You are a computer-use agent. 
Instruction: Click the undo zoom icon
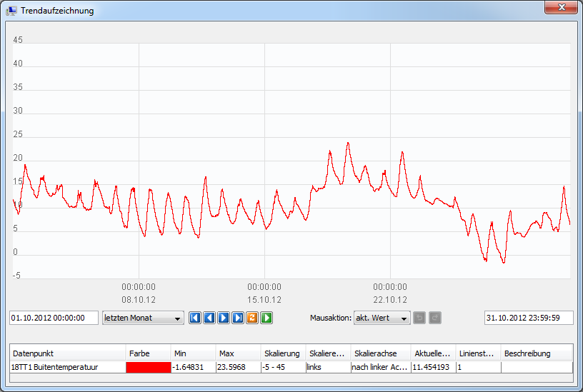tap(419, 318)
